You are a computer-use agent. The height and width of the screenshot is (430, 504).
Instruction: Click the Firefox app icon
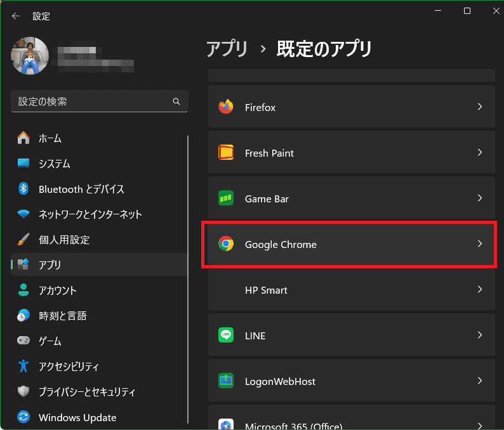(226, 107)
